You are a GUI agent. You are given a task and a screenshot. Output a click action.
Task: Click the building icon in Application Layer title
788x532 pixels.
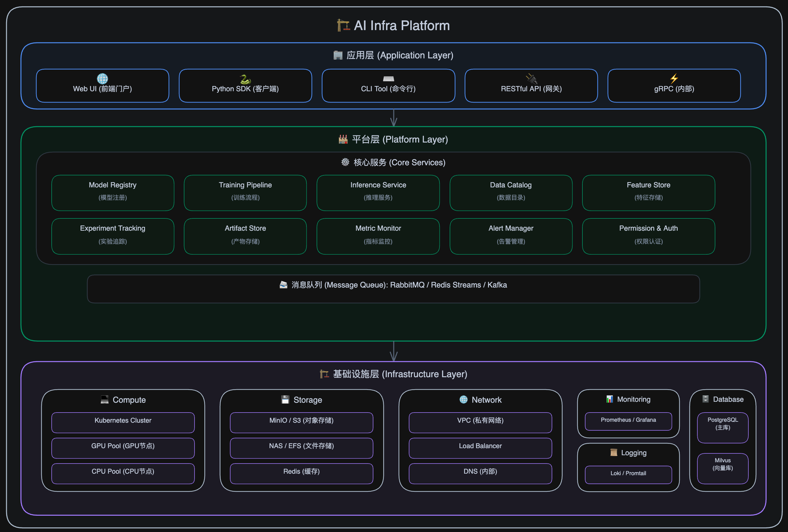pos(338,55)
